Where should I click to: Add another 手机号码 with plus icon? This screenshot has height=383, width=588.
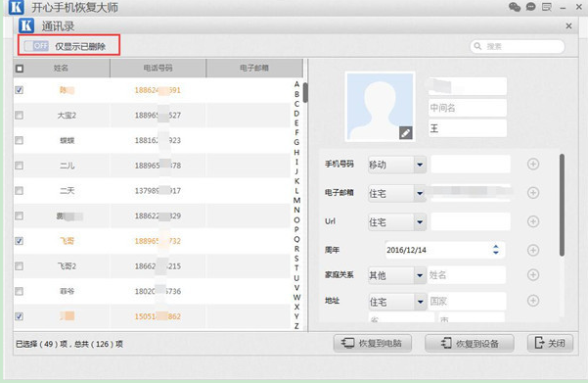[x=533, y=165]
